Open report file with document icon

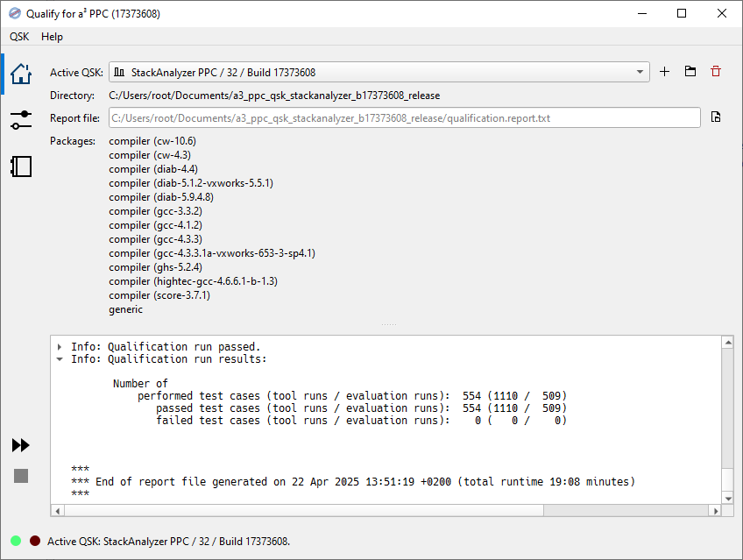tap(716, 117)
